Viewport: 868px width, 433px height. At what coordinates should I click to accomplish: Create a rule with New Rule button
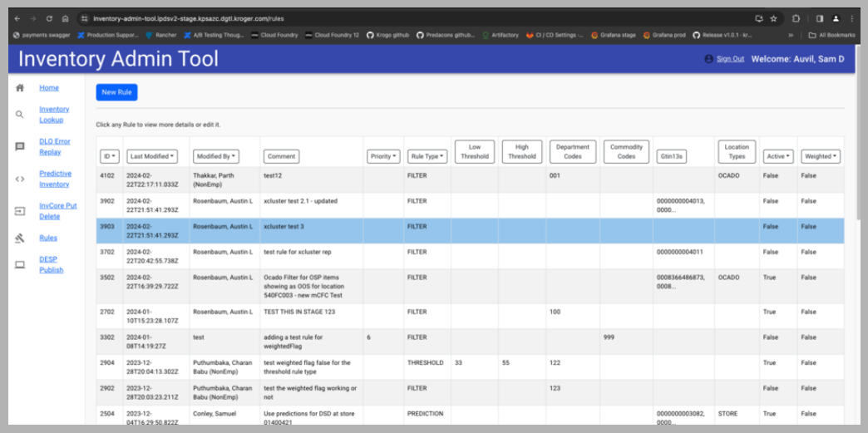pos(116,92)
